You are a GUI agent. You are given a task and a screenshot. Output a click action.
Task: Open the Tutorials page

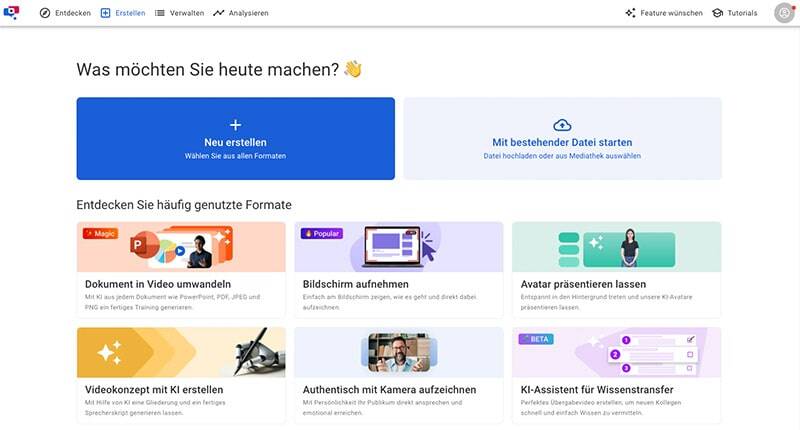(735, 13)
